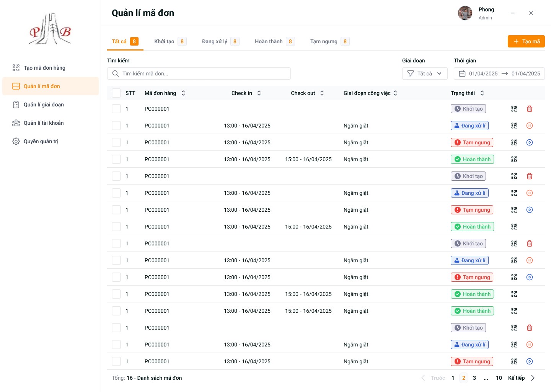Click the calendar icon in date range
This screenshot has height=392, width=551.
(x=462, y=73)
